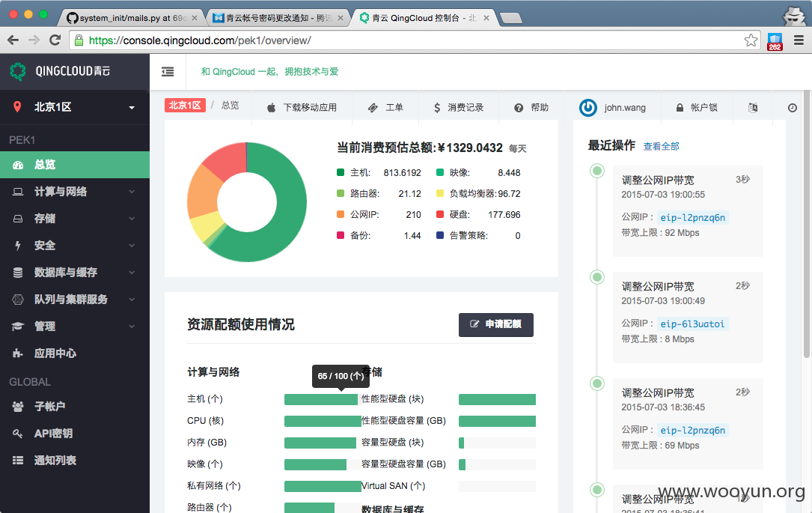Expand 存储 sidebar section
This screenshot has width=812, height=513.
(75, 219)
